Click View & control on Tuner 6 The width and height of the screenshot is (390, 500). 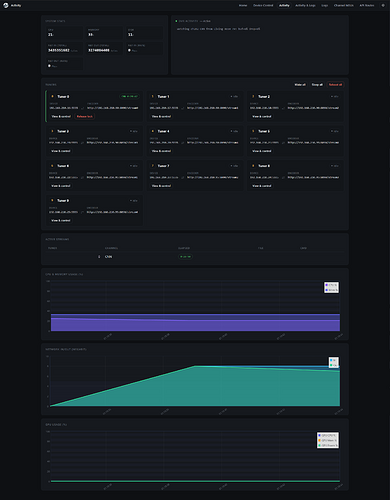[x=61, y=186]
